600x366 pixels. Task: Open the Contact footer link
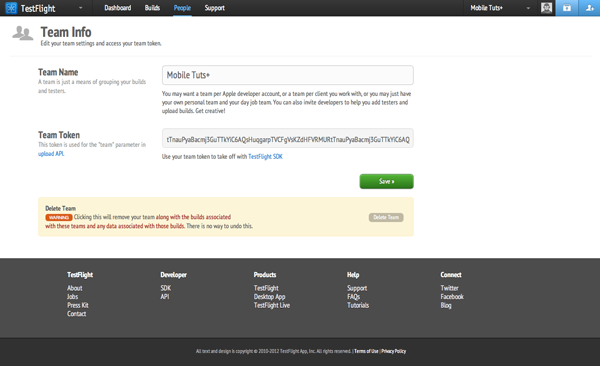(77, 314)
